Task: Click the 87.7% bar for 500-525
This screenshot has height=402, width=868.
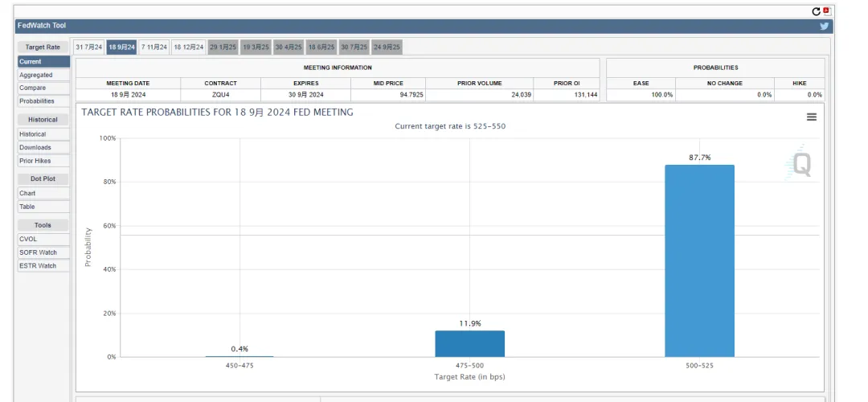Action: pyautogui.click(x=699, y=260)
